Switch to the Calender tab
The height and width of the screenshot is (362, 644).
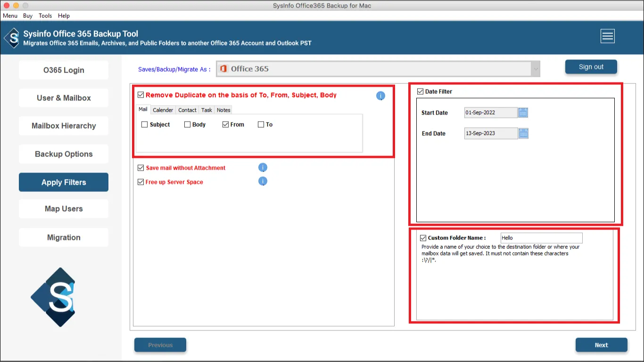pos(163,110)
